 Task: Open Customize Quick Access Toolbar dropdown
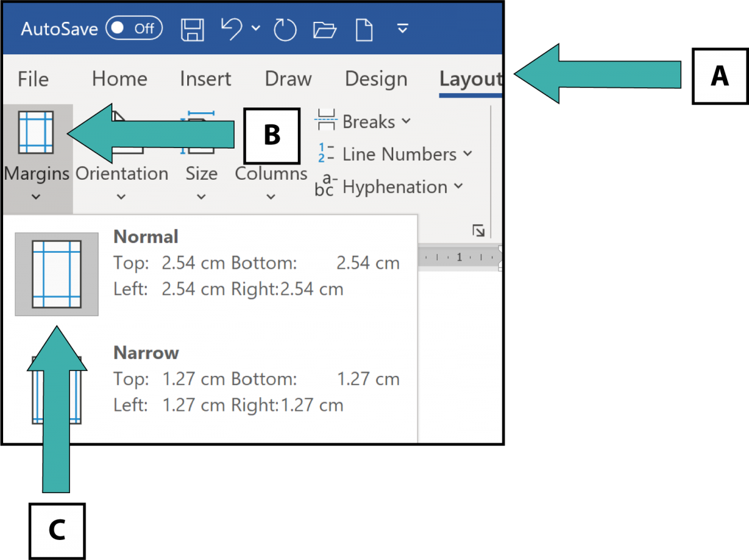pyautogui.click(x=403, y=29)
